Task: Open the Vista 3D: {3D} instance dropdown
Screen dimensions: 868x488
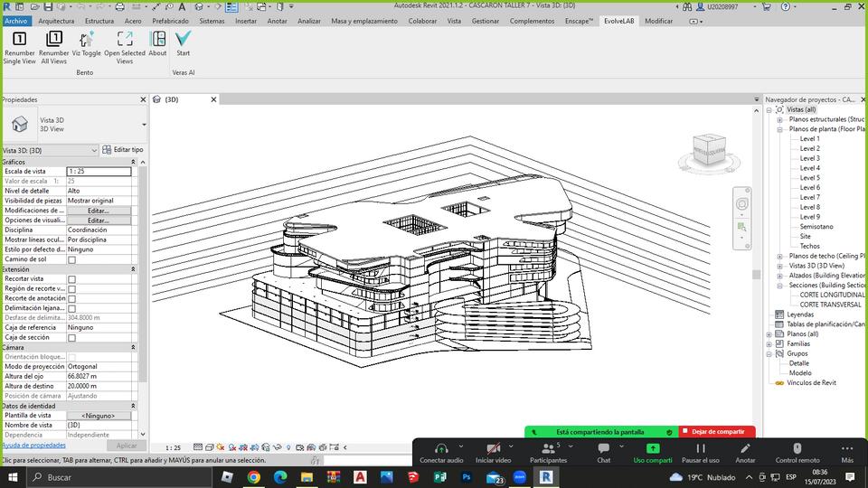Action: 93,151
